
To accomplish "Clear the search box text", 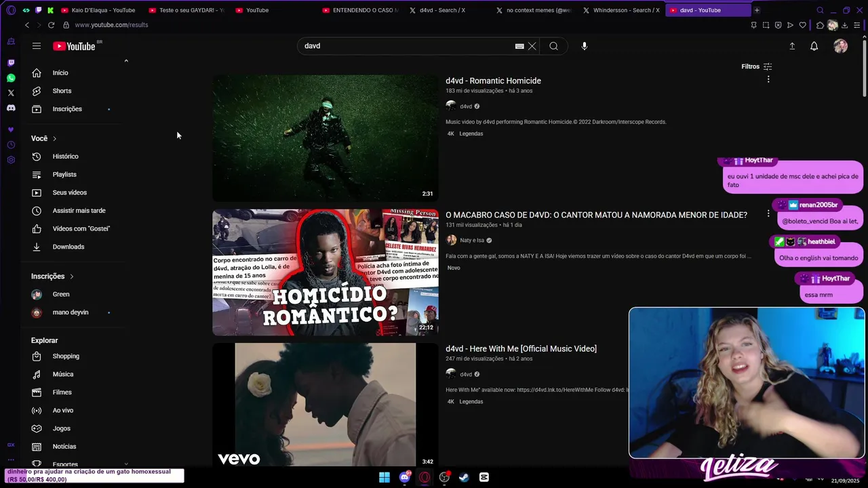I will 532,46.
